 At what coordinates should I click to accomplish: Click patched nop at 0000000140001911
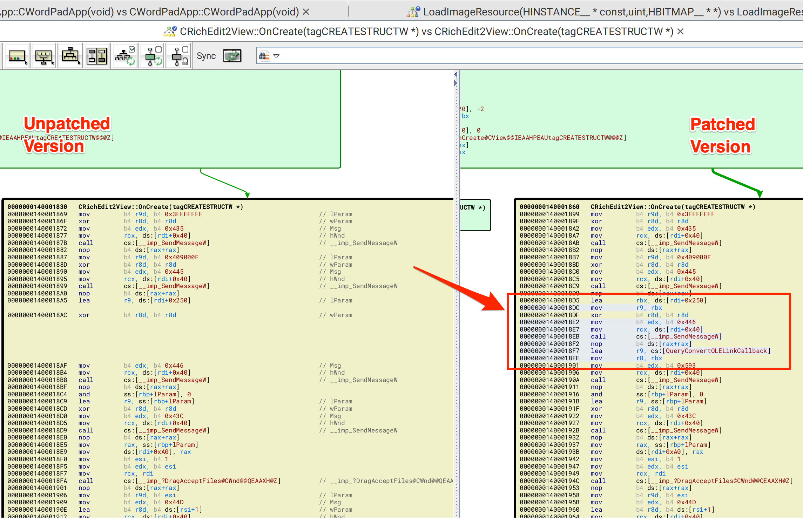point(606,387)
